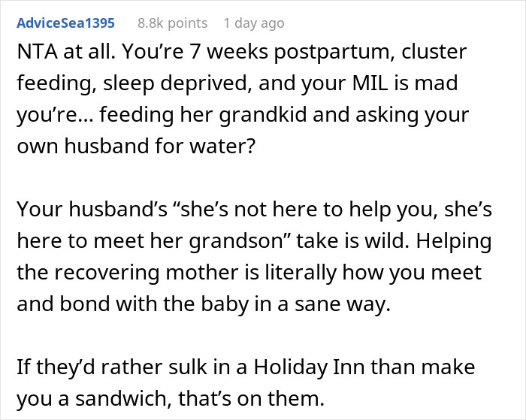
Task: Click the word "NTA" in comment
Action: [35, 54]
